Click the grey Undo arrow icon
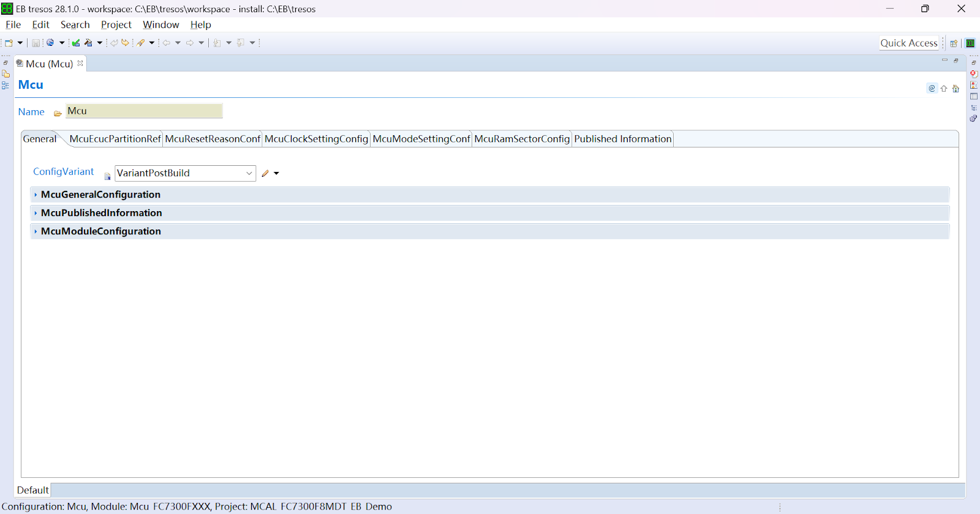This screenshot has height=514, width=980. pyautogui.click(x=114, y=43)
